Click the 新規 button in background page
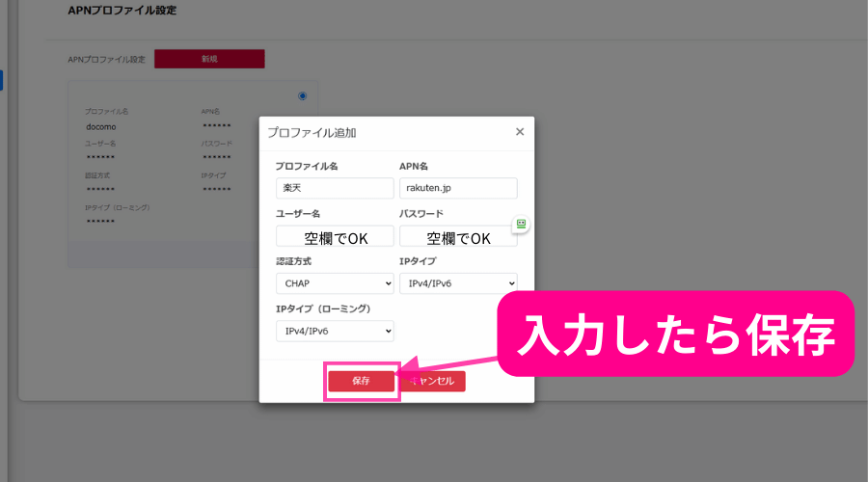The width and height of the screenshot is (868, 482). 209,59
